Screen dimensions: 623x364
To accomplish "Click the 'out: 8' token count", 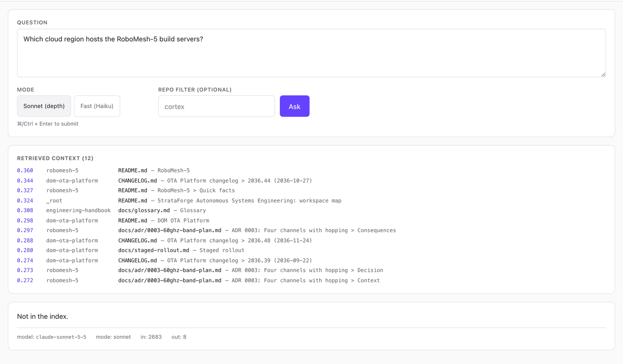I will point(179,337).
